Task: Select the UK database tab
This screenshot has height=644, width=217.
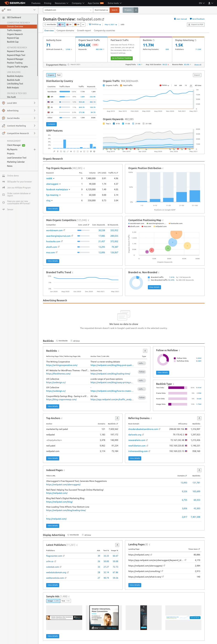Action: coord(69,25)
